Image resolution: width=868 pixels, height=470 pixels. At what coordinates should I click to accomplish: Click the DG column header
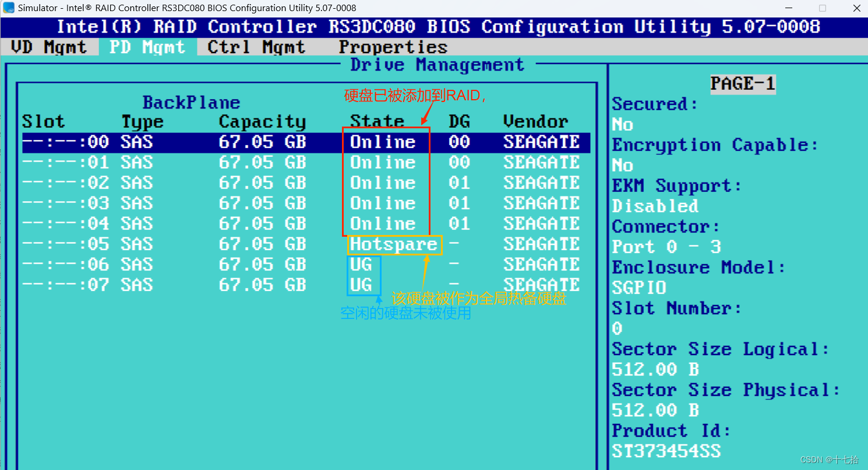(459, 122)
